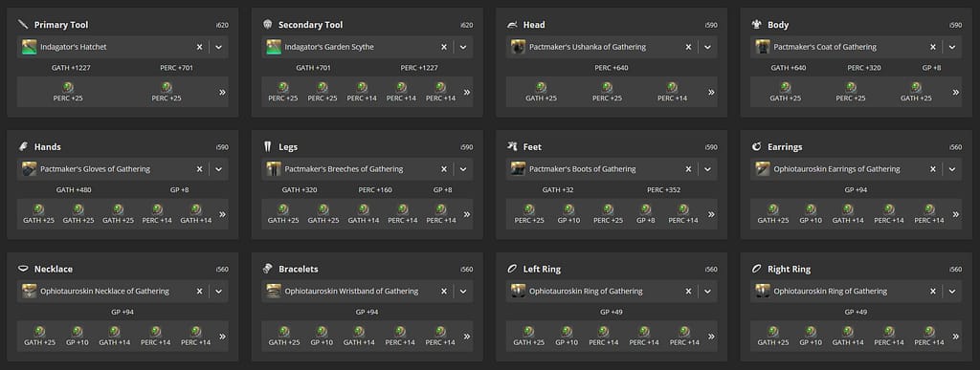Click the Primary Tool slot icon

click(23, 24)
